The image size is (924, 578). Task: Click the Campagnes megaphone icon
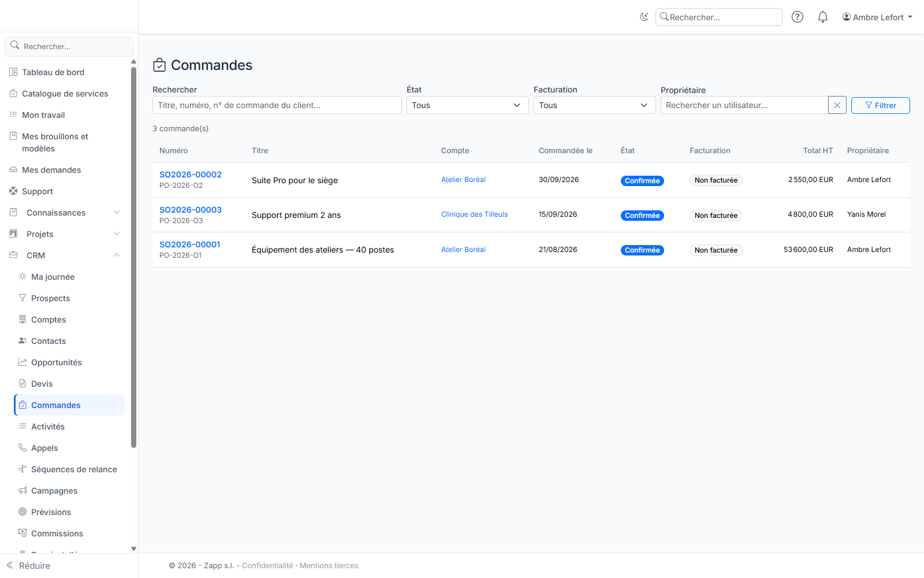[x=23, y=490]
